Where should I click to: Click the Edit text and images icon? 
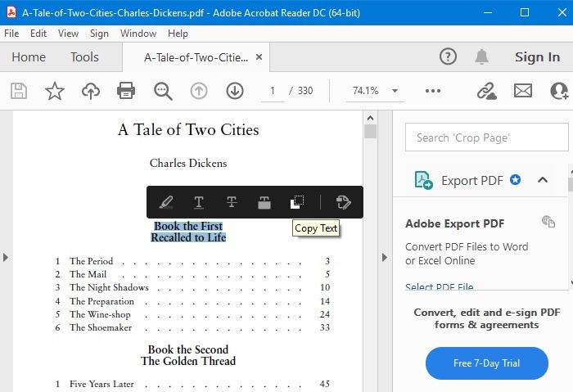tap(344, 202)
